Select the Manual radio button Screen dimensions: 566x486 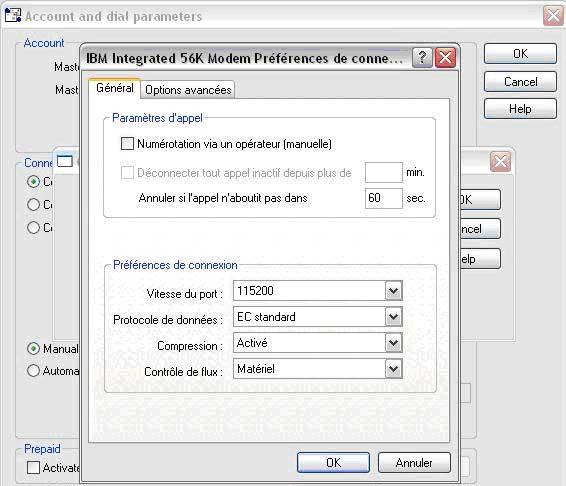pos(33,348)
